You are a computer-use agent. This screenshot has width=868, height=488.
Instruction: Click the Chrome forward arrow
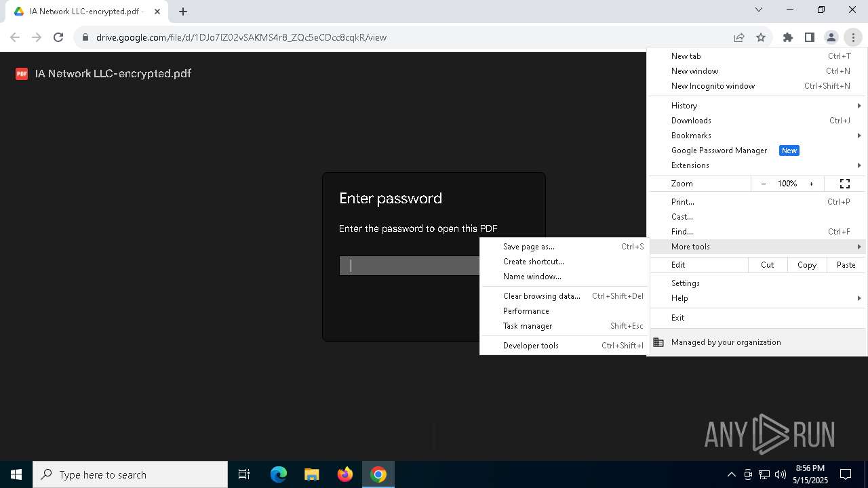coord(37,37)
